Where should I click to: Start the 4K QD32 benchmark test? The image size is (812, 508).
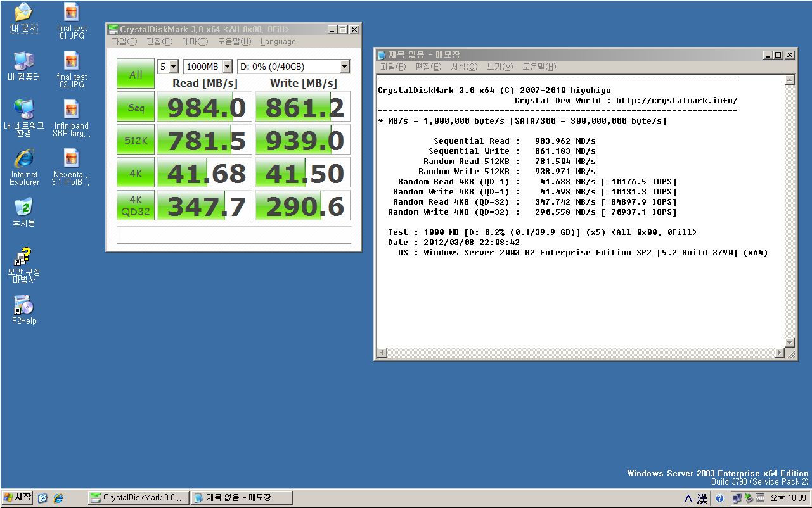coord(136,206)
